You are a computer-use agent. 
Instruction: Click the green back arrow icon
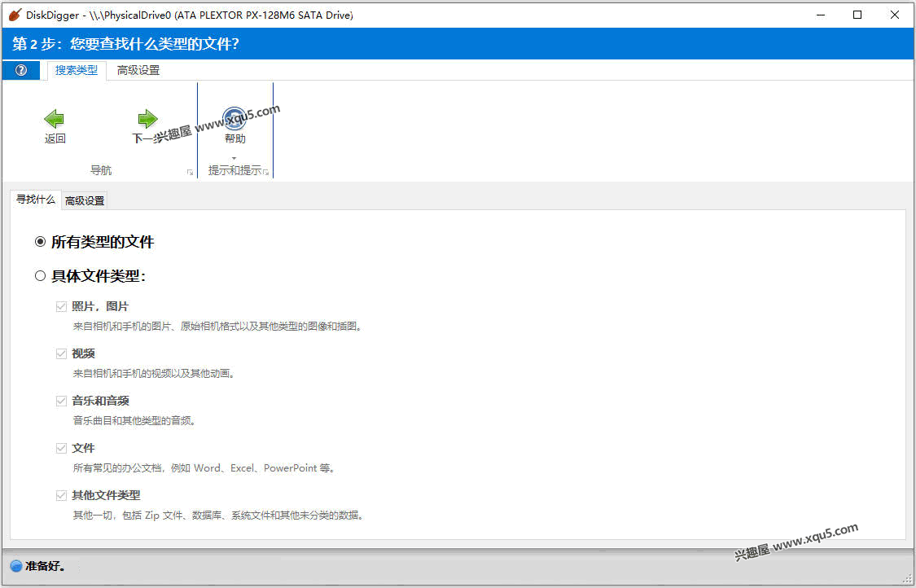[55, 119]
